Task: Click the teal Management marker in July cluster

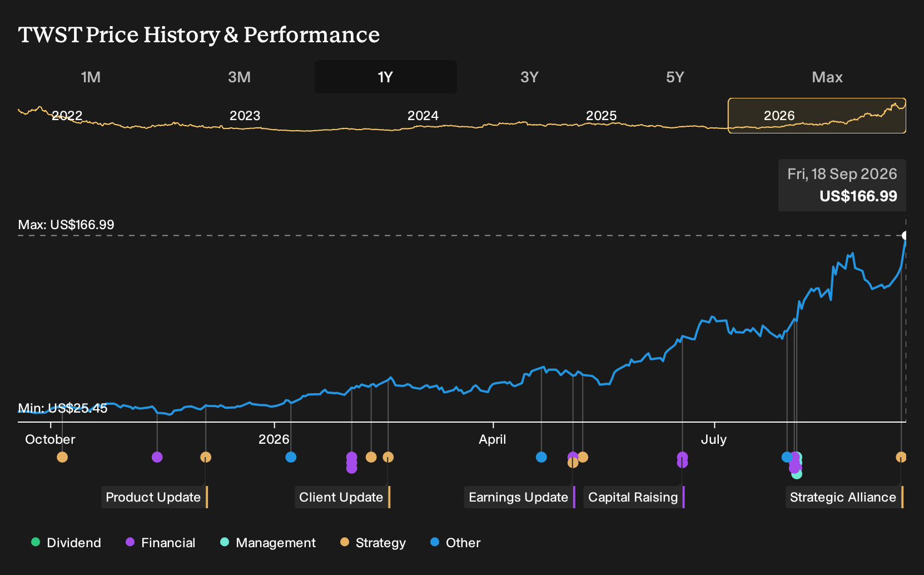Action: [x=797, y=474]
